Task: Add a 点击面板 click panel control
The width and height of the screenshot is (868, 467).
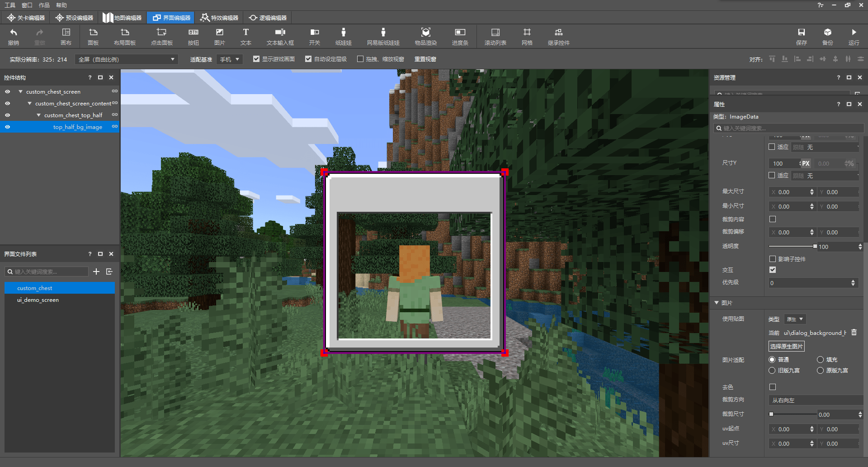Action: (161, 37)
